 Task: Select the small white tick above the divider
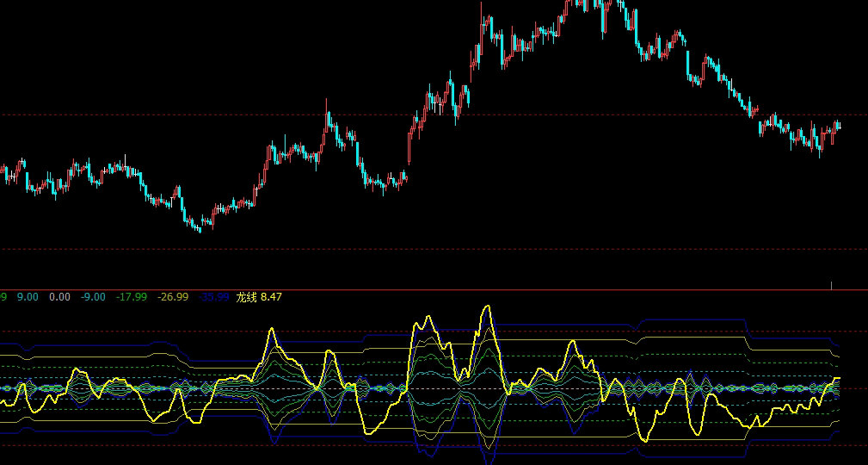tap(831, 284)
